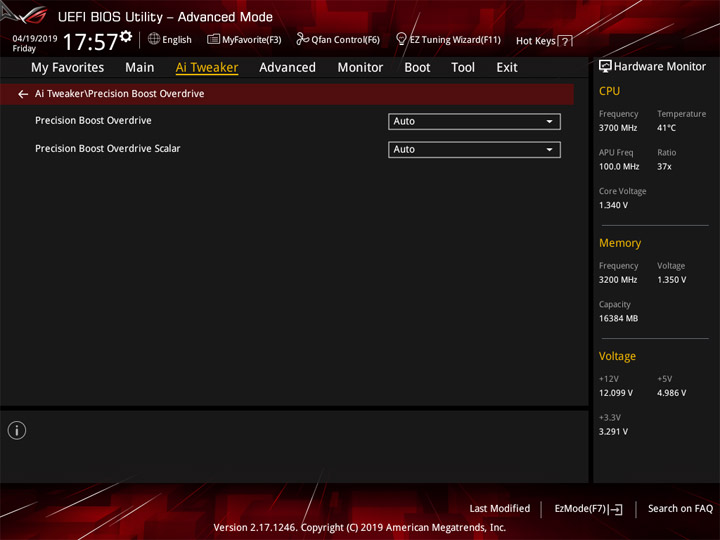Click the settings gear next to the clock

(126, 37)
